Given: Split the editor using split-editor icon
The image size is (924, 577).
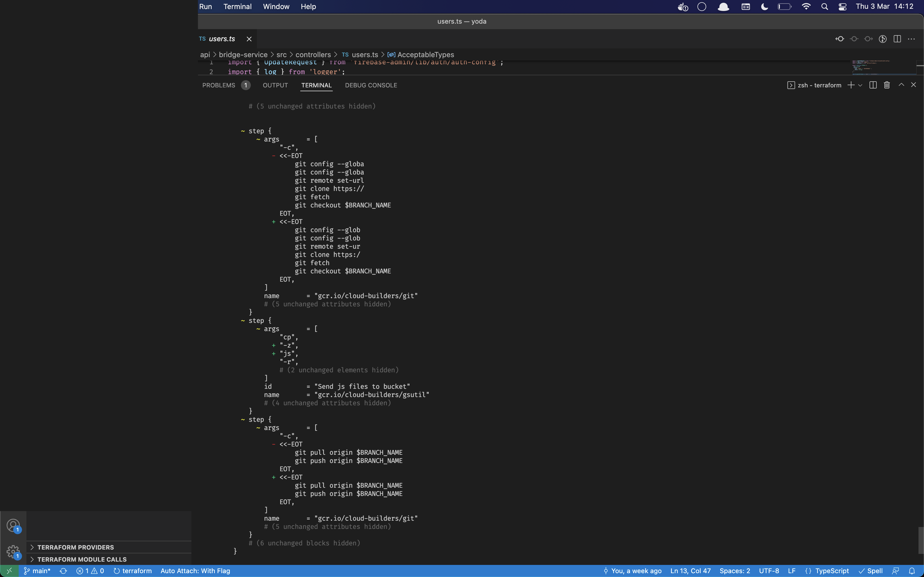Looking at the screenshot, I should 897,38.
